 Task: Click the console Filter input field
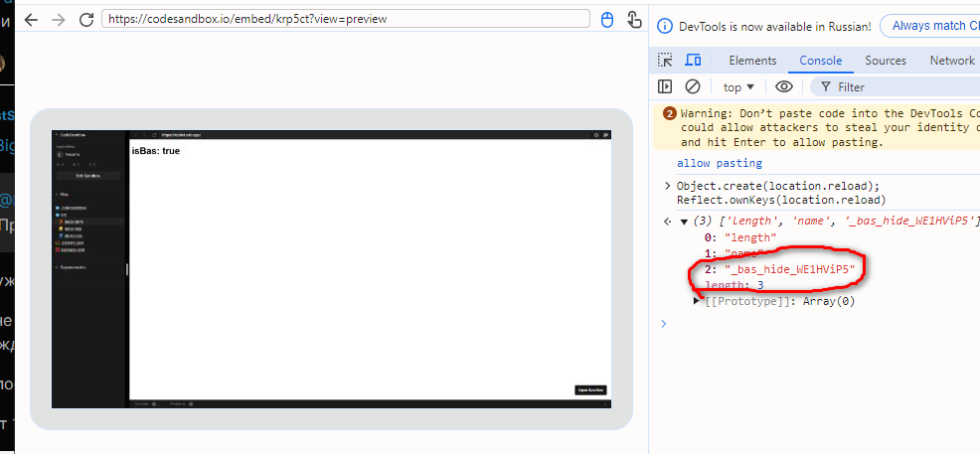pyautogui.click(x=895, y=87)
